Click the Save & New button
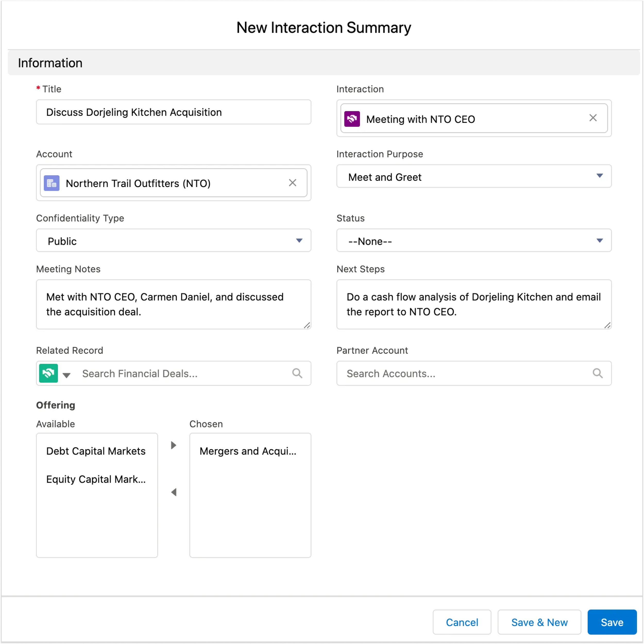The image size is (644, 644). point(539,622)
